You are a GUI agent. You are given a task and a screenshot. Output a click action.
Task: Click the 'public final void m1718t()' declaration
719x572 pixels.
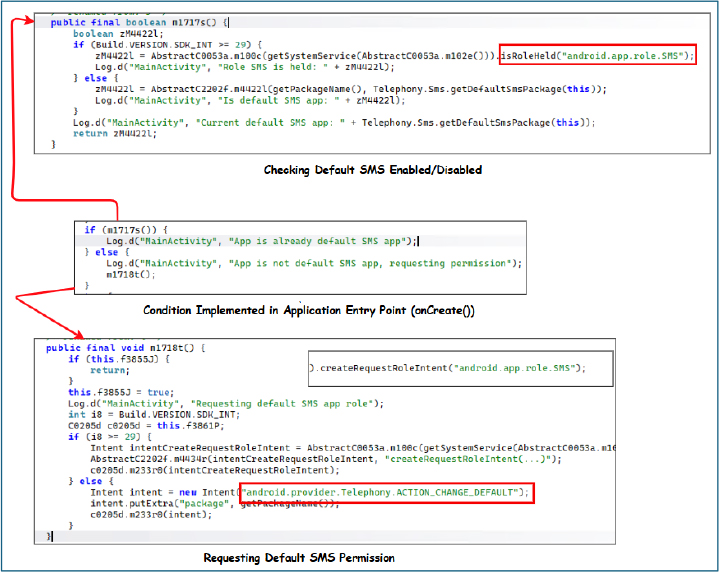pyautogui.click(x=125, y=348)
